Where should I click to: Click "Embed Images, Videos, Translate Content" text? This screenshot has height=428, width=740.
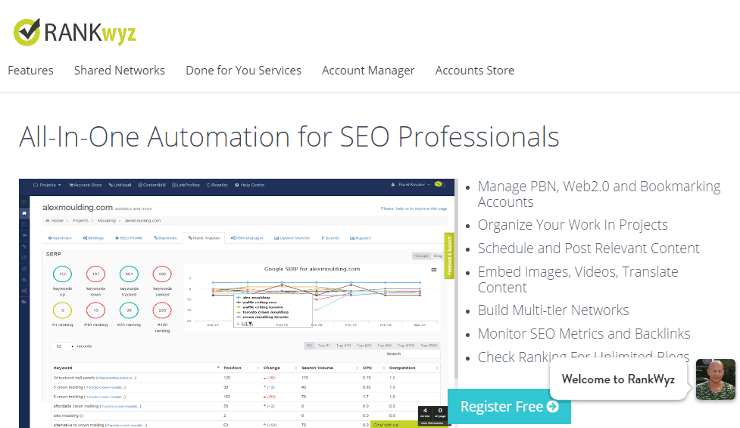pyautogui.click(x=578, y=279)
